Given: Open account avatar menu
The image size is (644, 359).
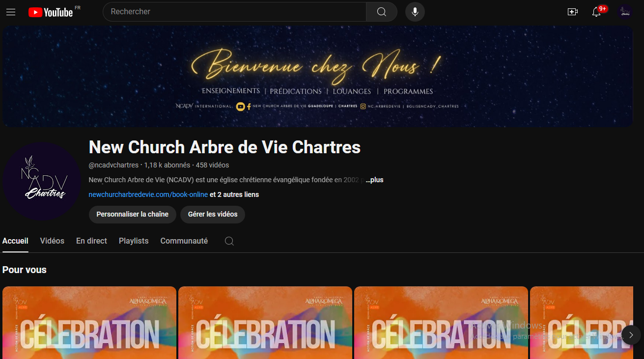Looking at the screenshot, I should (625, 12).
